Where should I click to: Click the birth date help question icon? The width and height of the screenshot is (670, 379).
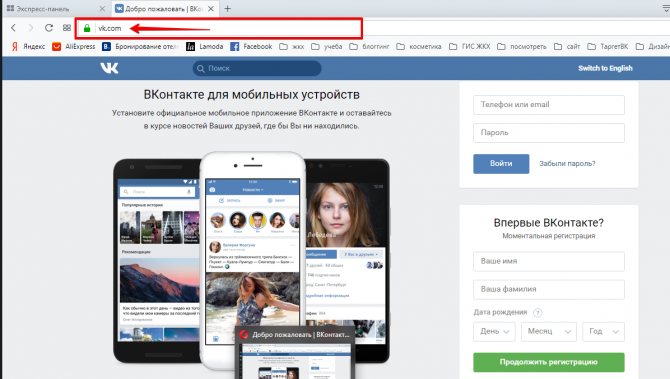click(x=538, y=312)
